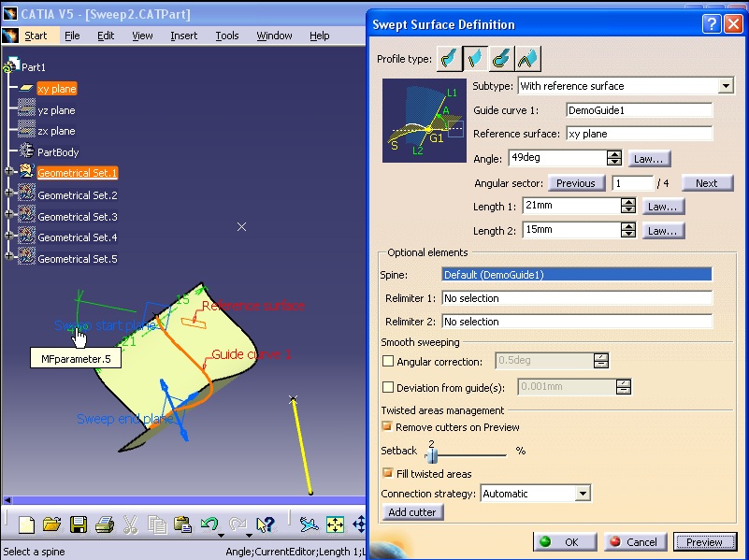
Task: Open the Connection strategy dropdown
Action: click(x=583, y=493)
